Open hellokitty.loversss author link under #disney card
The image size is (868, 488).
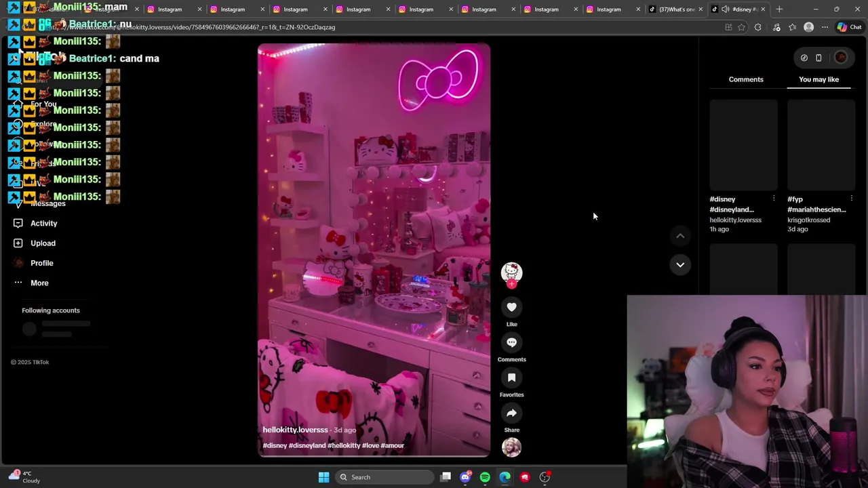point(735,220)
